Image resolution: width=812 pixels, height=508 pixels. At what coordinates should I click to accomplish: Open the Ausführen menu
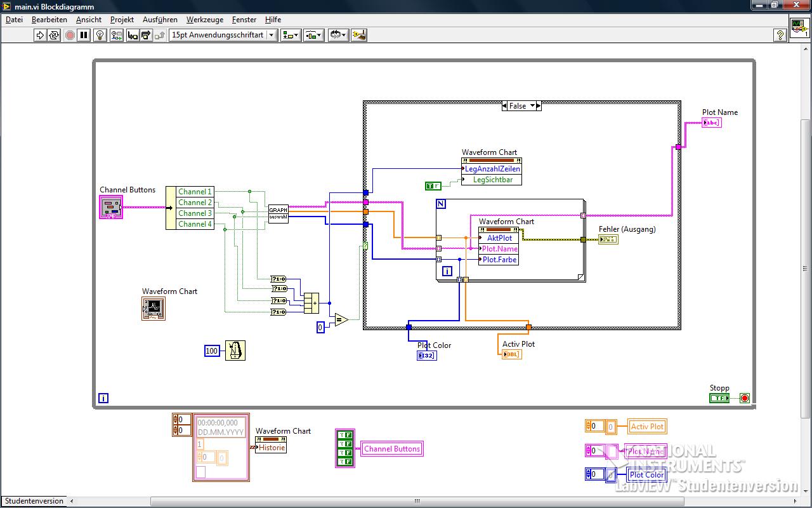point(160,20)
